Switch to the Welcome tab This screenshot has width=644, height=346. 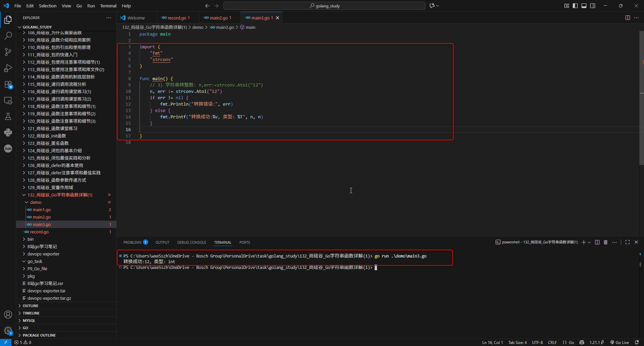point(136,18)
